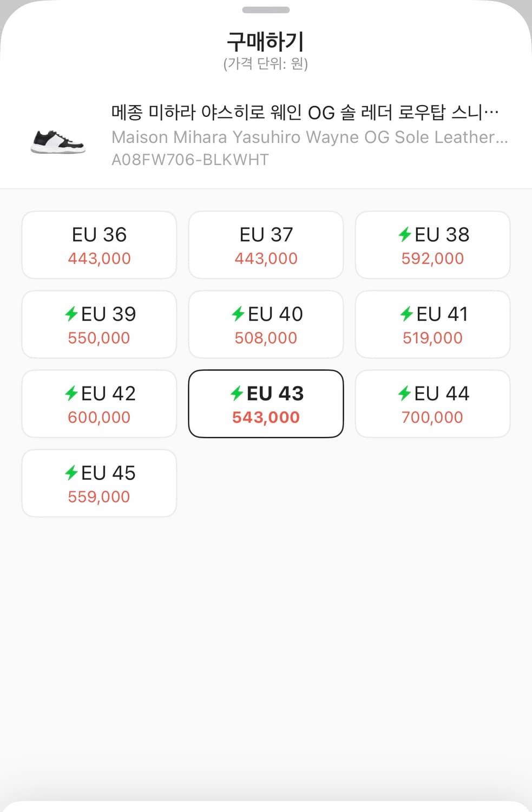Screen dimensions: 532x812
Task: Click the 559,000 price for EU 45
Action: coord(99,497)
